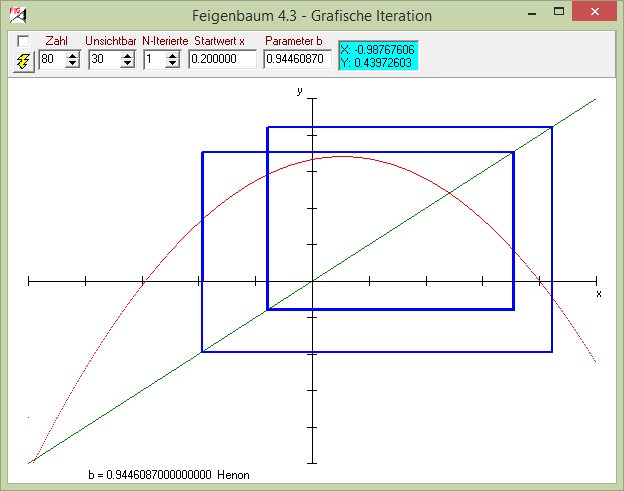
Task: Increase the N-Iterierte value with the up arrow
Action: (x=172, y=56)
